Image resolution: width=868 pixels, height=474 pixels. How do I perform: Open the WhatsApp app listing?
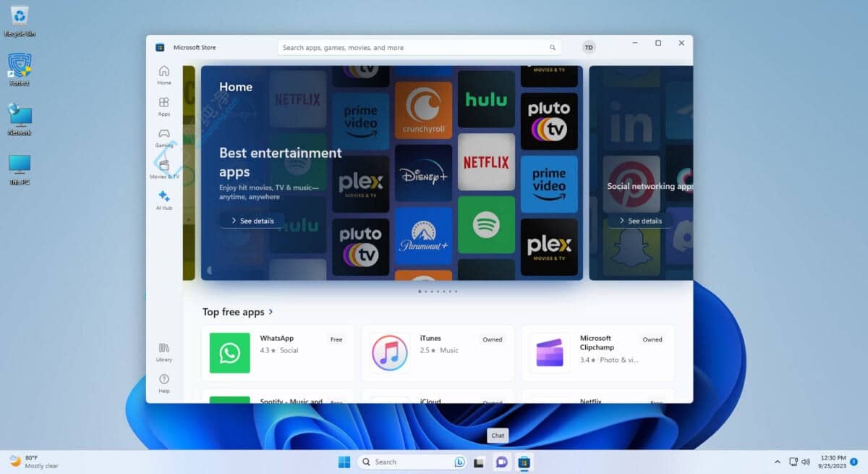tap(278, 353)
